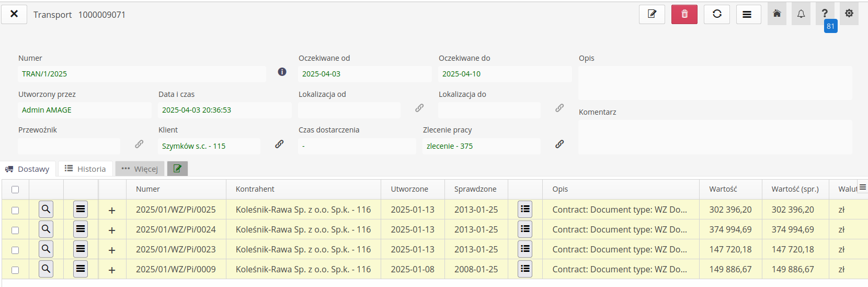This screenshot has width=868, height=287.
Task: Open the Więcej tab
Action: [x=140, y=169]
